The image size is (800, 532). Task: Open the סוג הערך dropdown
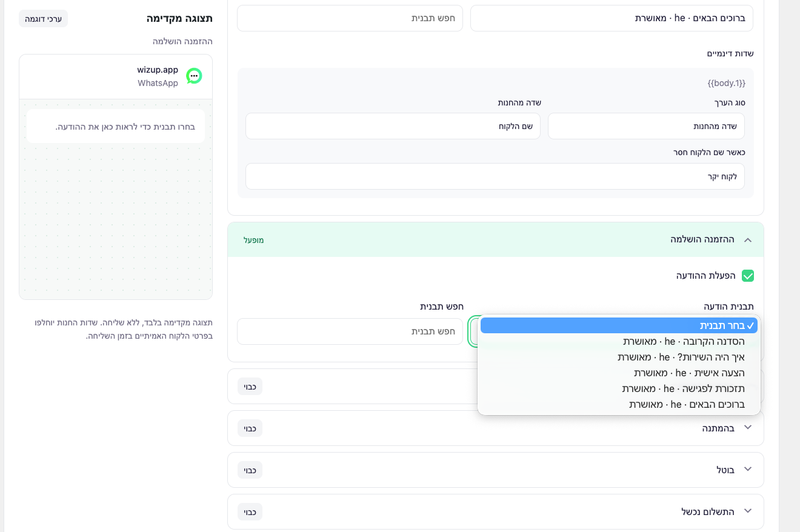pos(646,126)
